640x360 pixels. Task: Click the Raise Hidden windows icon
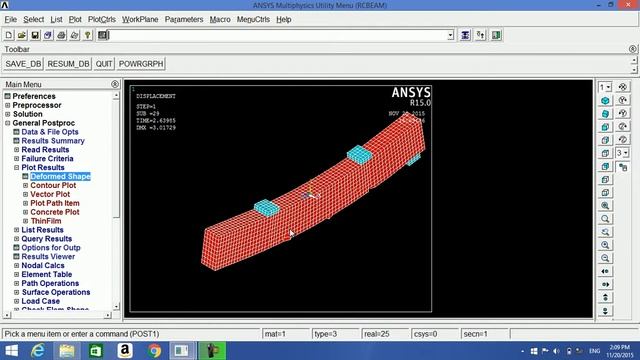[x=465, y=35]
